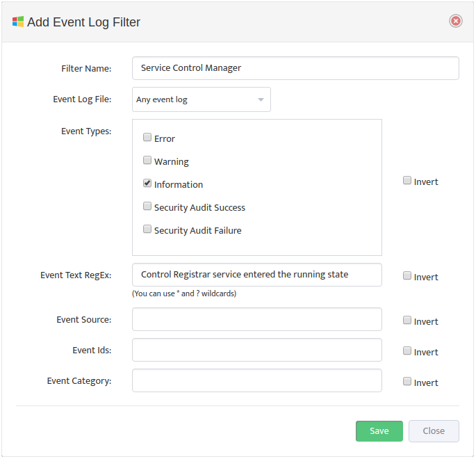Click the Event Log File dropdown arrow
476x459 pixels.
tap(261, 99)
